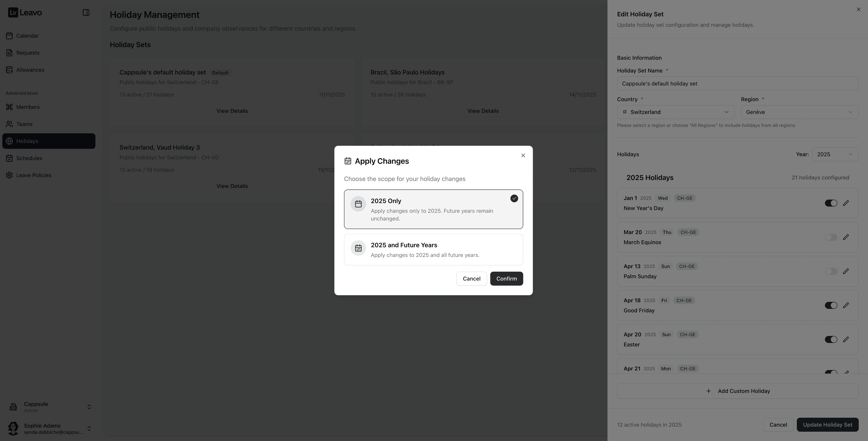Click pencil edit icon for Palm Sunday
This screenshot has width=868, height=441.
coord(846,271)
